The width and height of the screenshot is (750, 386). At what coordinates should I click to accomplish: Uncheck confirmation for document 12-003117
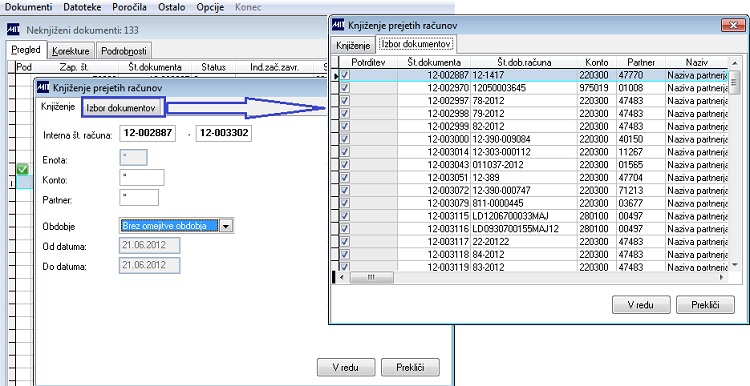pos(344,242)
